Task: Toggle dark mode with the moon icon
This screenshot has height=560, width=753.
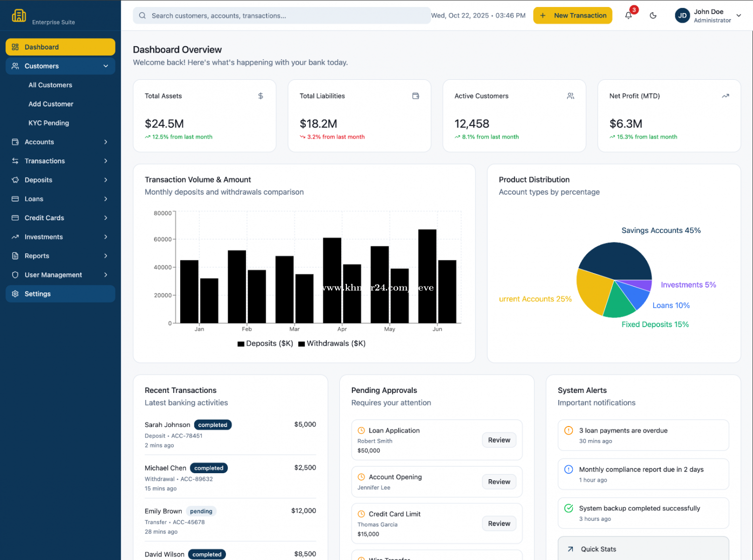Action: click(653, 16)
